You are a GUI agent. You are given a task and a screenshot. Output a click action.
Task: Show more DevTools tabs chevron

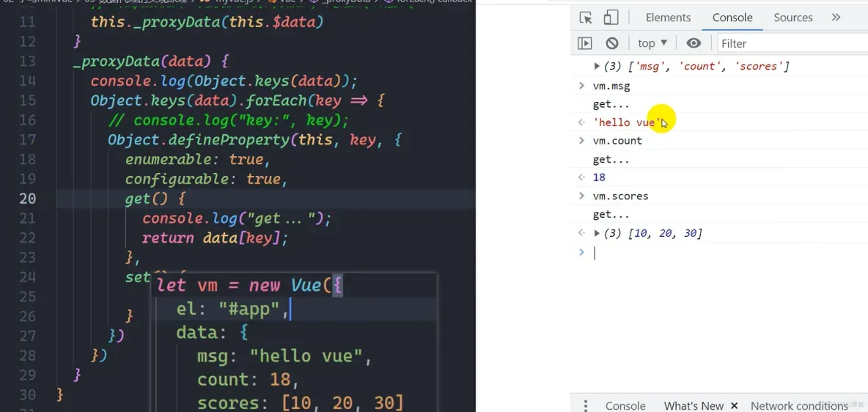(836, 18)
